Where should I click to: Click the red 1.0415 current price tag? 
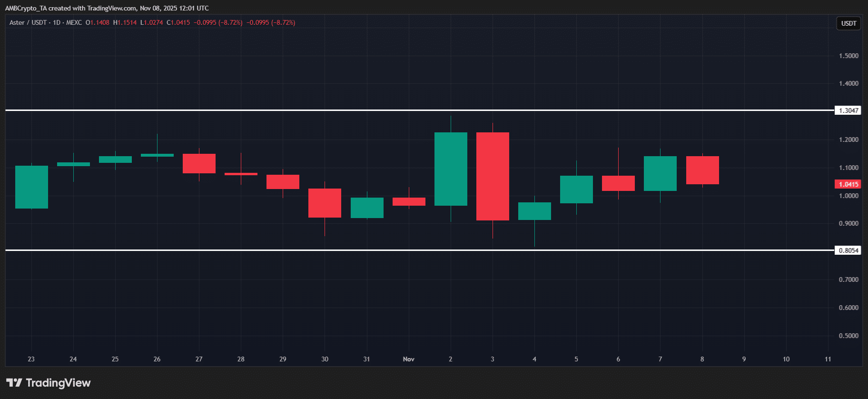coord(848,184)
